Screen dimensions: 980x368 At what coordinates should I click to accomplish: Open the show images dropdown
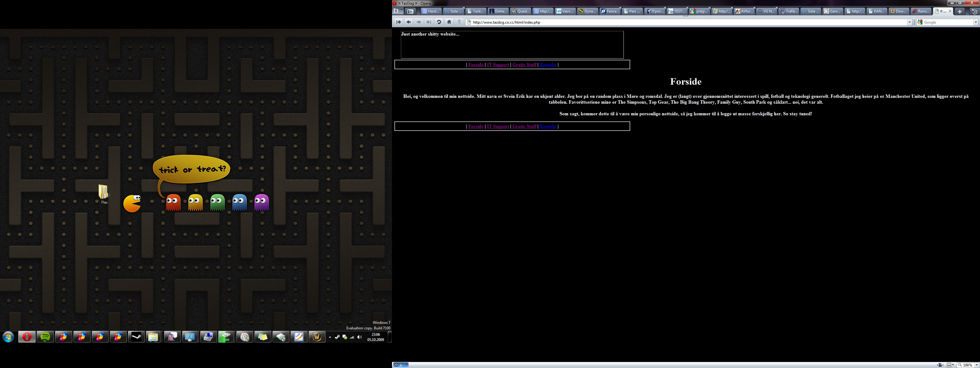950,365
